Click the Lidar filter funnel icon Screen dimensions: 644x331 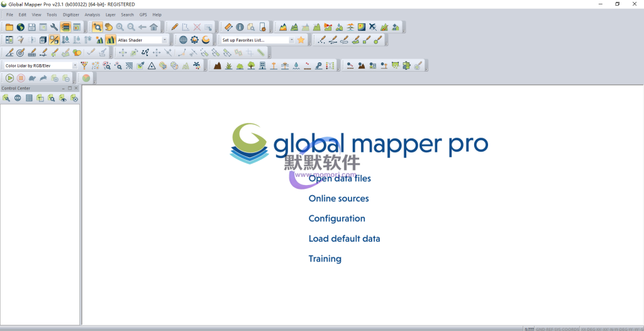tap(84, 65)
